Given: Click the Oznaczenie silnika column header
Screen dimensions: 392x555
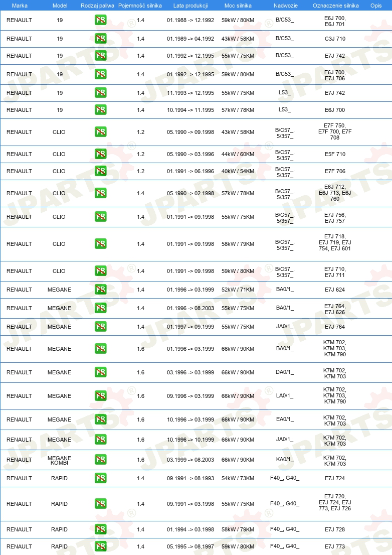Looking at the screenshot, I should coord(336,6).
